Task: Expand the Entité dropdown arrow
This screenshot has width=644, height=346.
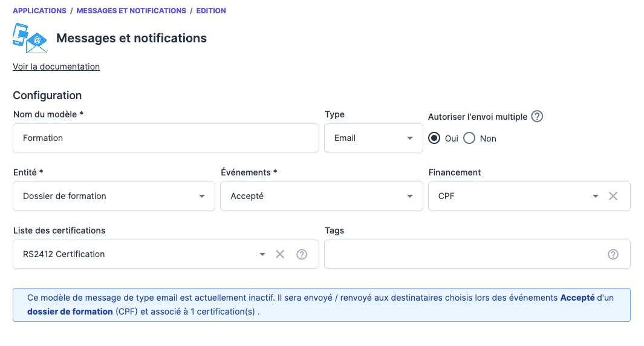Action: (x=202, y=196)
